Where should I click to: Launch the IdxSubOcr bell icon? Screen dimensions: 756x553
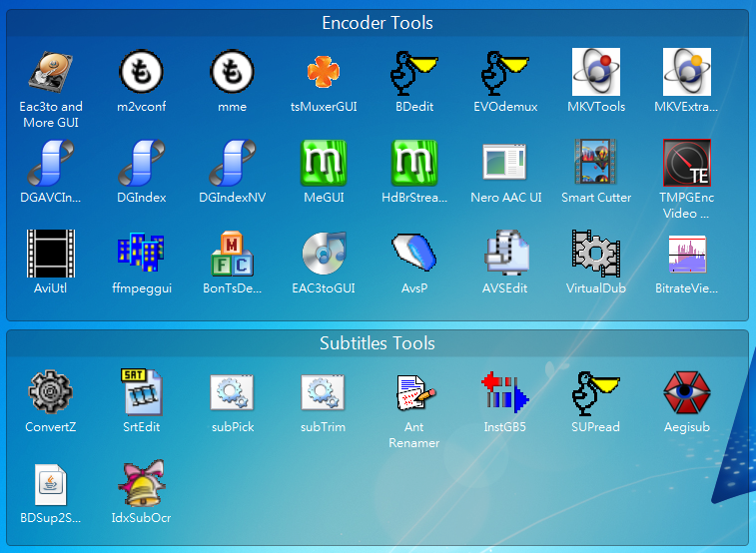click(141, 483)
